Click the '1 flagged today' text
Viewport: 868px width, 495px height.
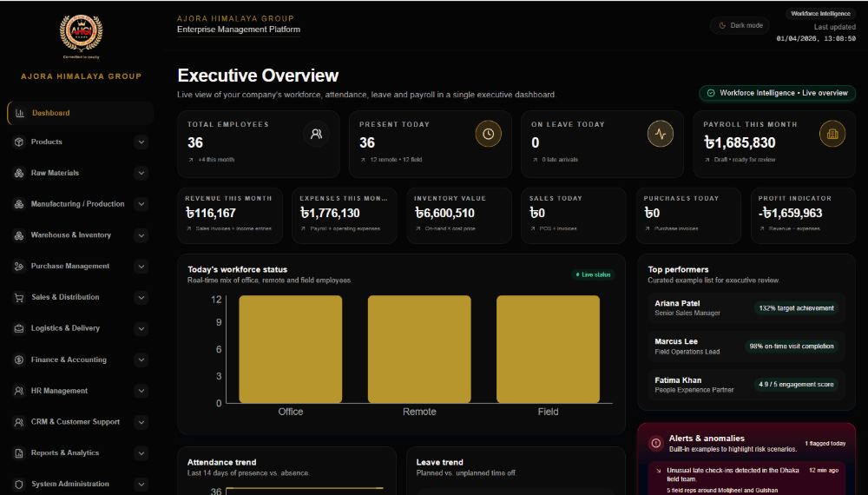point(825,444)
